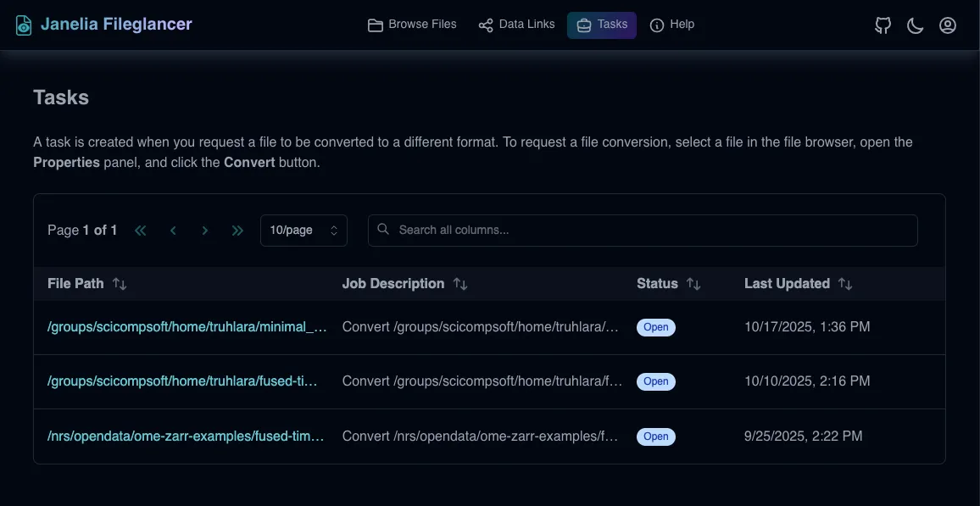The height and width of the screenshot is (506, 980).
Task: Open the 10/page page-size selector
Action: [x=303, y=230]
